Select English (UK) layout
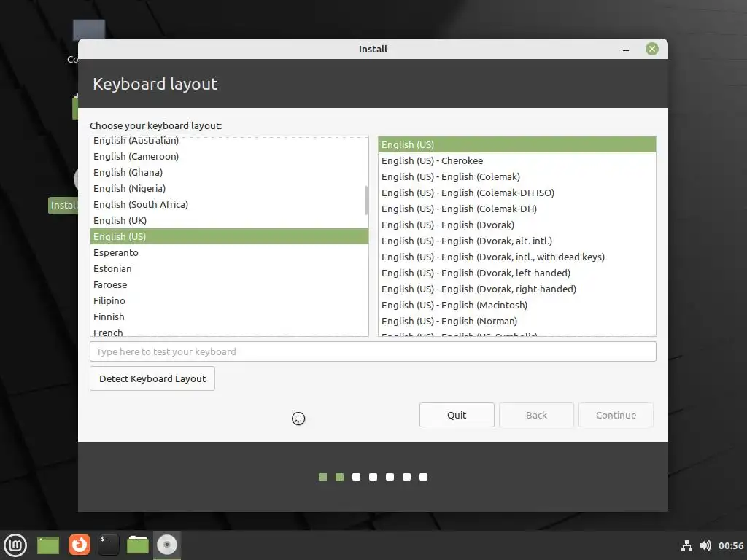 pyautogui.click(x=229, y=220)
